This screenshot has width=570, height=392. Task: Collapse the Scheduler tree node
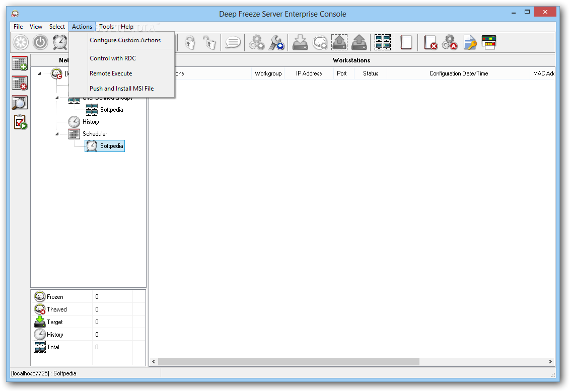57,134
